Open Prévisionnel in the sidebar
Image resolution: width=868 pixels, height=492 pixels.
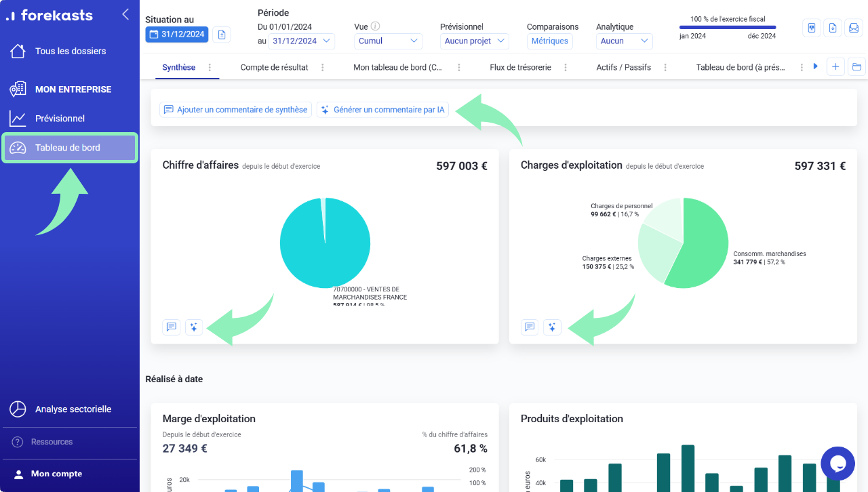point(60,119)
